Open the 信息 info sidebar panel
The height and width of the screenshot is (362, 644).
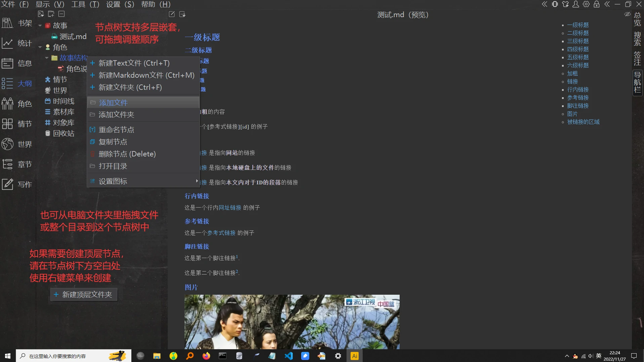[17, 63]
